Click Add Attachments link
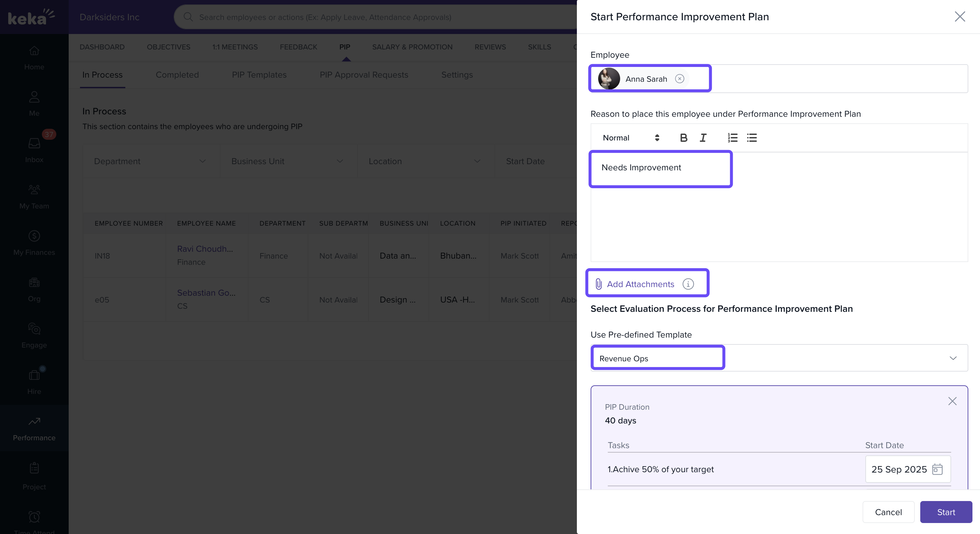The width and height of the screenshot is (980, 534). 640,284
